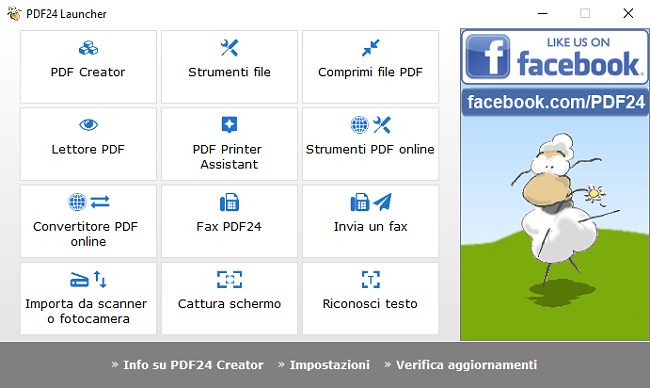Click the Comprimi file PDF arrows icon
This screenshot has width=650, height=388.
(x=370, y=48)
